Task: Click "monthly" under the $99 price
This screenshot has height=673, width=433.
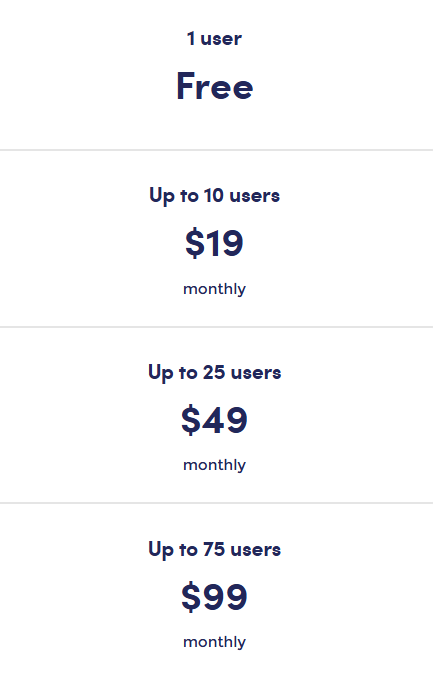Action: 214,643
